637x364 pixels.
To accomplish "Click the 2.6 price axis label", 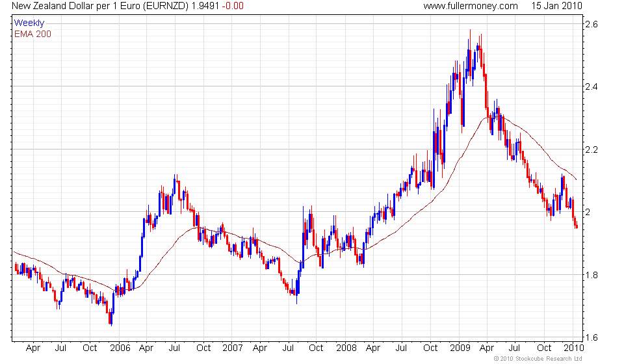I will coord(591,24).
